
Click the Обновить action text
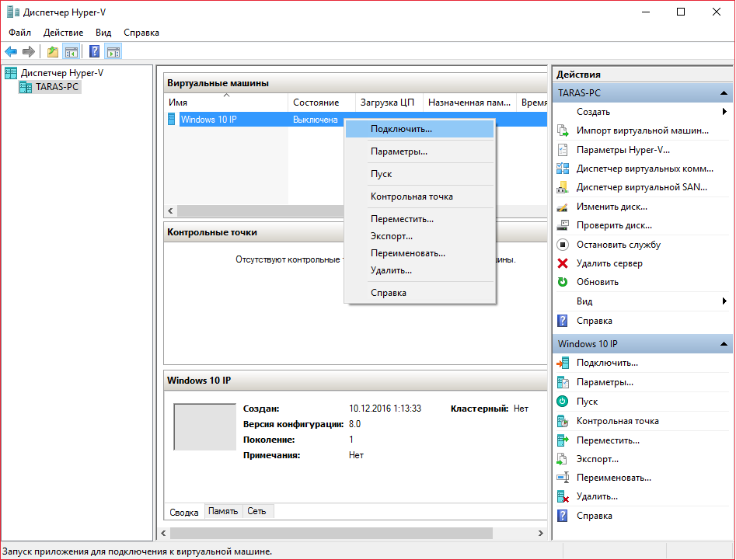tap(598, 282)
